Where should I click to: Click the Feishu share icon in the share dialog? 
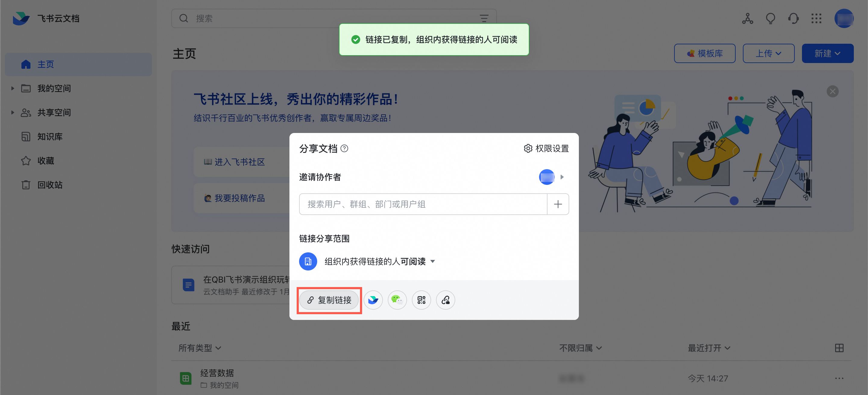click(373, 300)
